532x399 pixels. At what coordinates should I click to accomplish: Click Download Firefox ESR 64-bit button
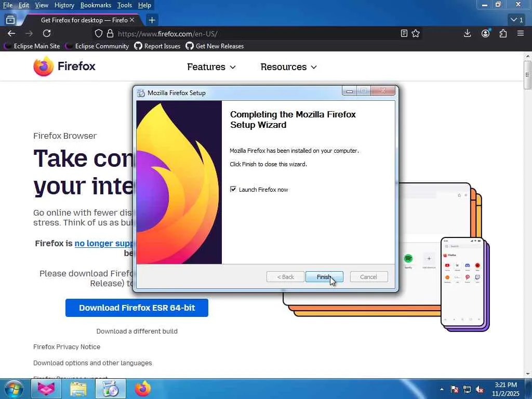click(x=137, y=308)
